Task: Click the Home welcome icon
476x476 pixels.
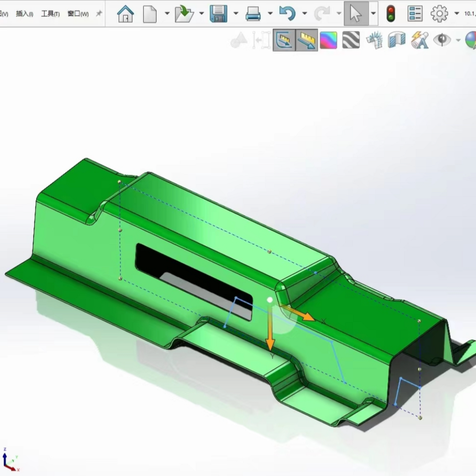Action: pyautogui.click(x=126, y=14)
